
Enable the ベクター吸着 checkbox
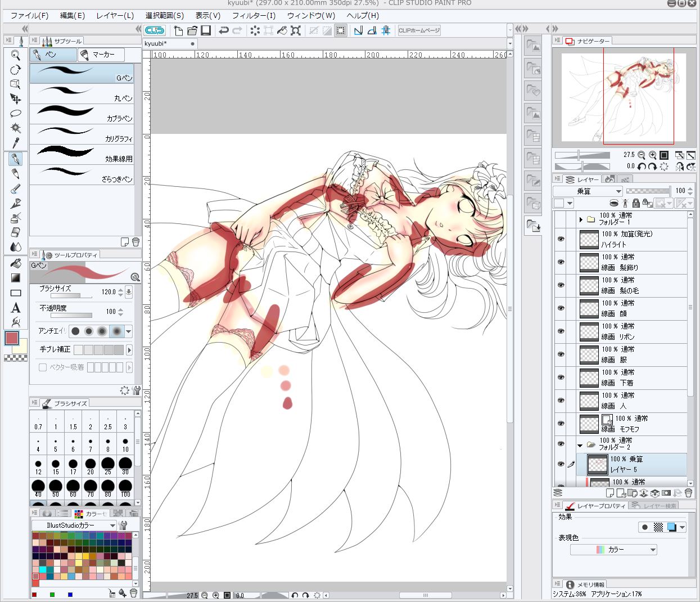[43, 367]
